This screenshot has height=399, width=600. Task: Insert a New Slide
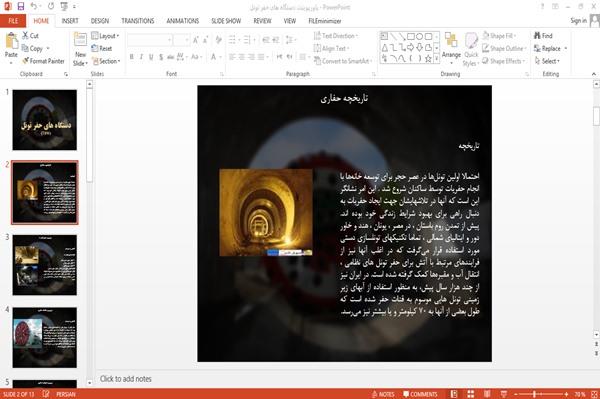point(80,49)
